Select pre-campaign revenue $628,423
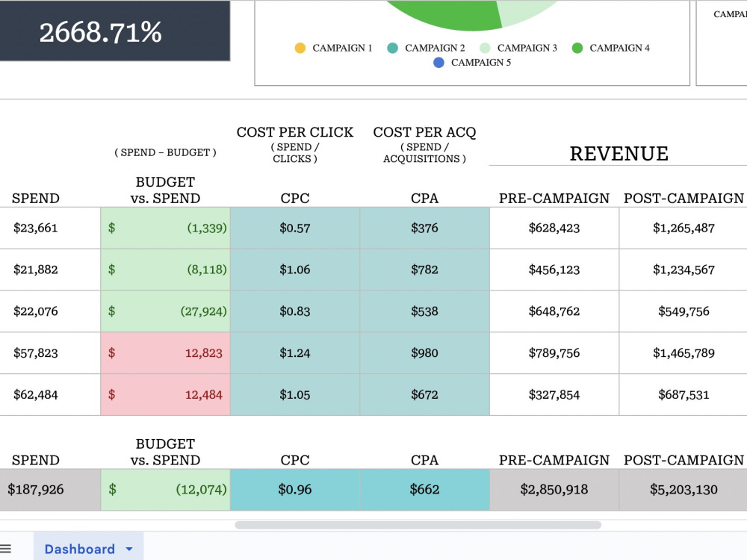747x560 pixels. click(x=554, y=228)
